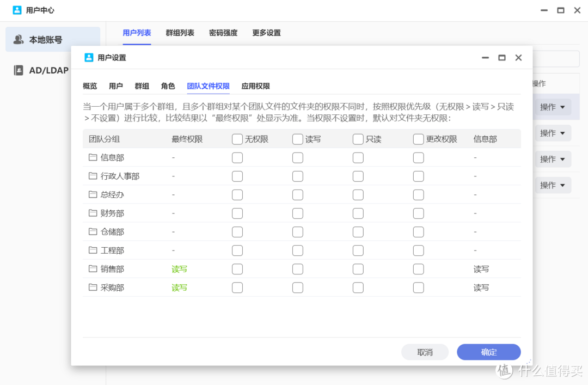The width and height of the screenshot is (588, 385).
Task: Check the 无权限 column header checkbox
Action: coord(237,138)
